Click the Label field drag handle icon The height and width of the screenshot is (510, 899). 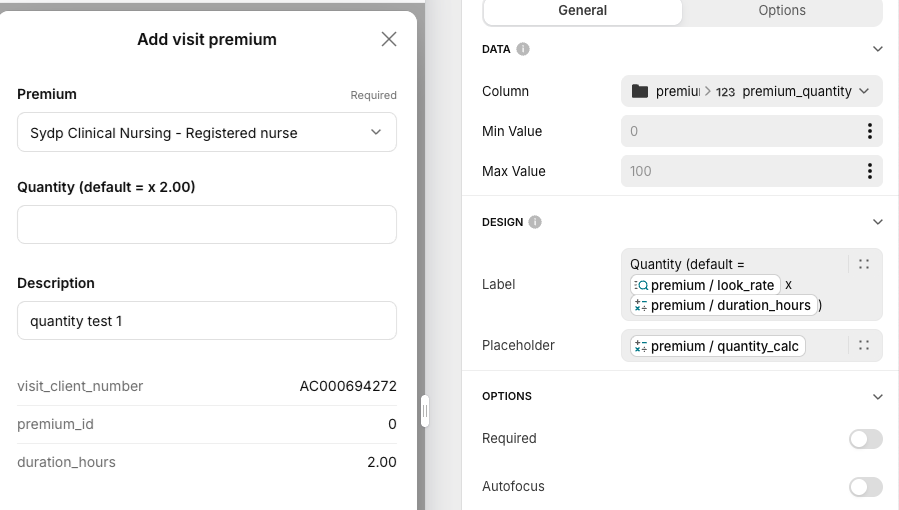864,264
